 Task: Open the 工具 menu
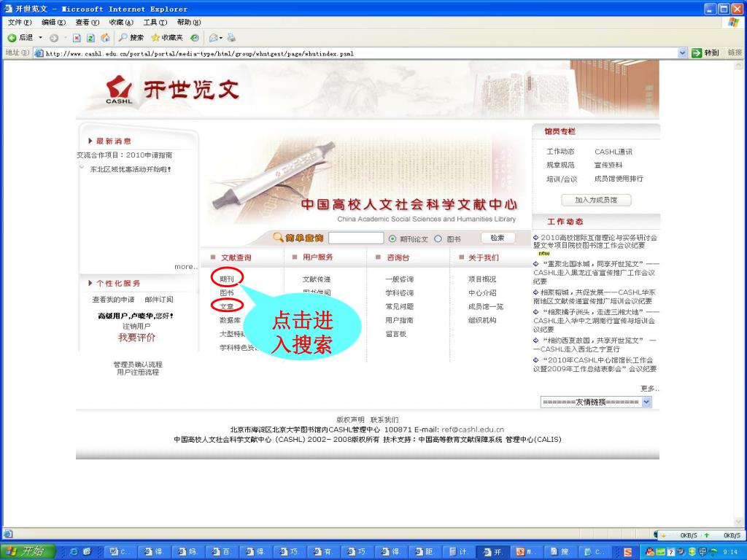pos(155,23)
